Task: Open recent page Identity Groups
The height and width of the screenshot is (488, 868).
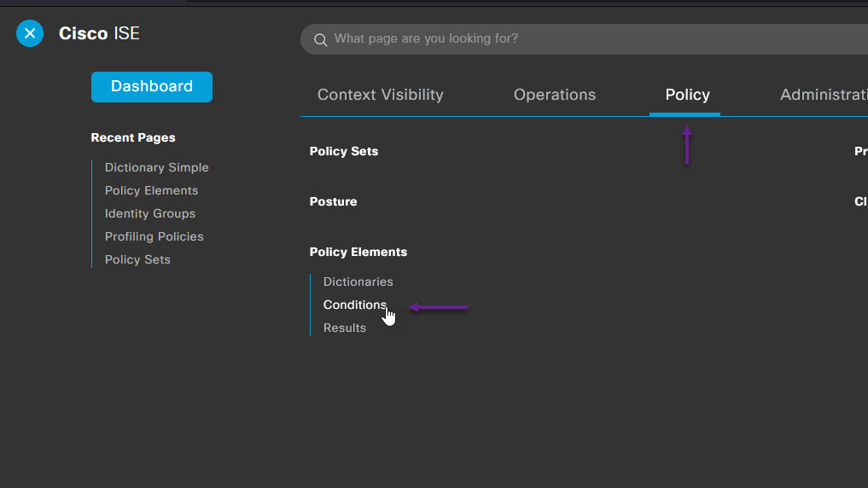Action: (x=150, y=213)
